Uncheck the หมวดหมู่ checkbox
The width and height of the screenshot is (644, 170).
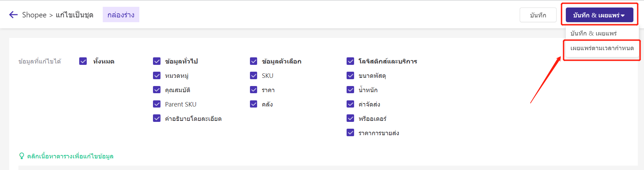[157, 75]
